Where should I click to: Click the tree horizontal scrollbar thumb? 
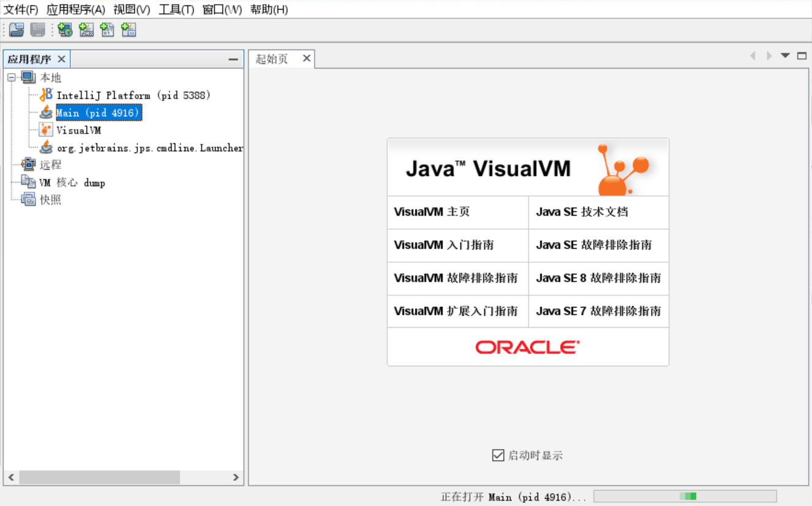tap(99, 477)
